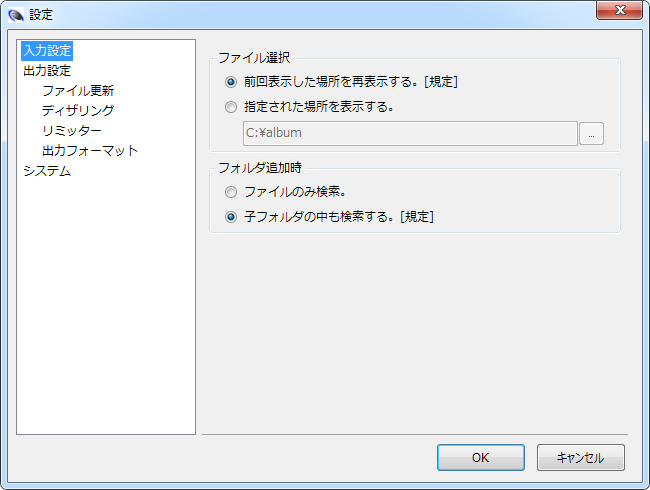Select 入力設定 in the settings tree

pos(48,50)
